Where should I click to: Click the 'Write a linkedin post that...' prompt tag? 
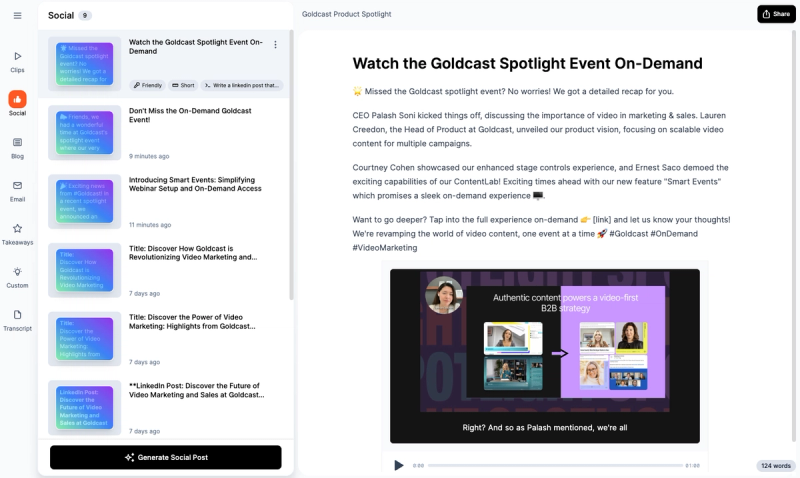(242, 85)
